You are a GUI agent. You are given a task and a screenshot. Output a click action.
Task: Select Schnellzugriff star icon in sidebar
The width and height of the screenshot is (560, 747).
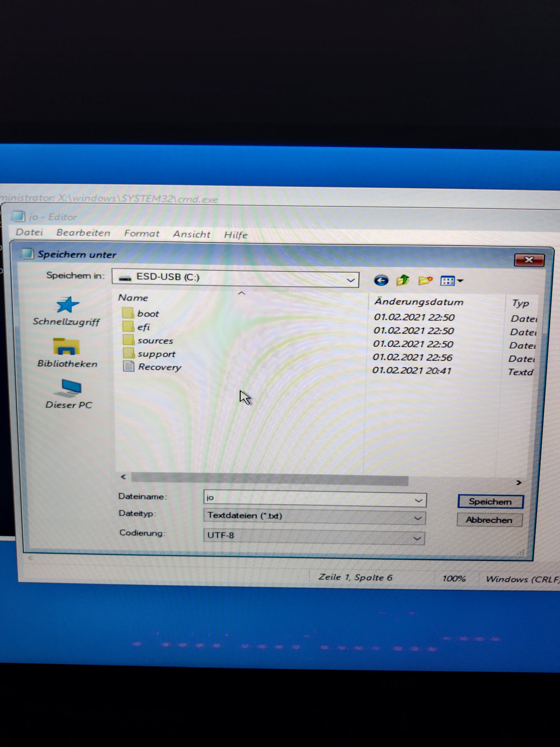click(66, 305)
